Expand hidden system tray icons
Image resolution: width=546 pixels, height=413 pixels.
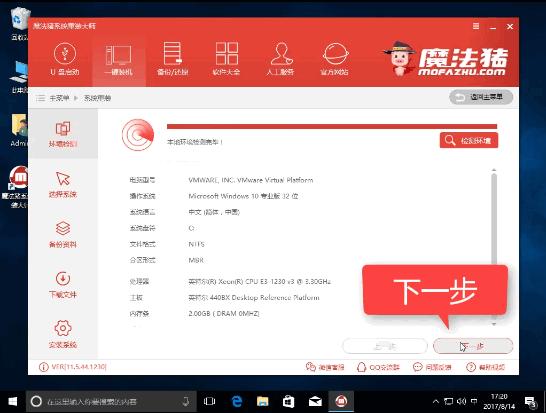pyautogui.click(x=435, y=402)
